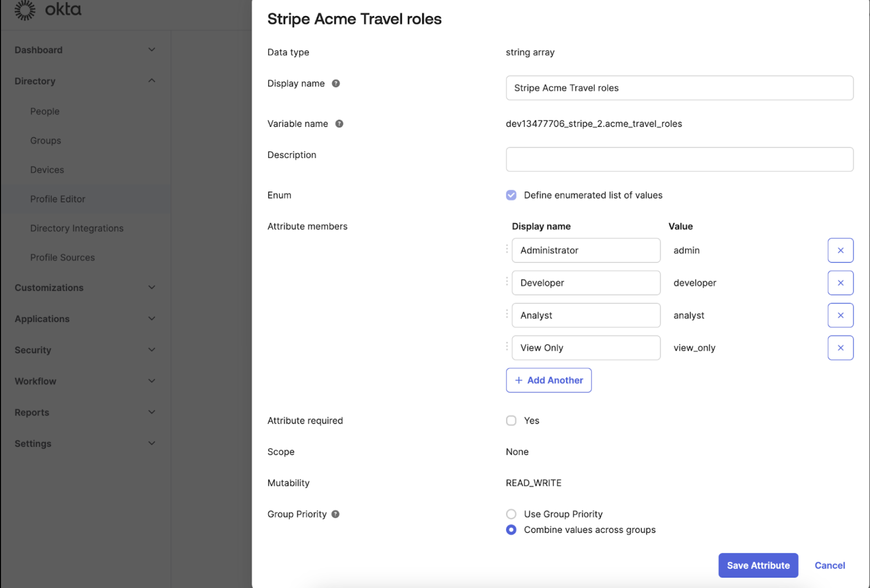The height and width of the screenshot is (588, 870).
Task: Expand the Security chevron
Action: click(152, 350)
